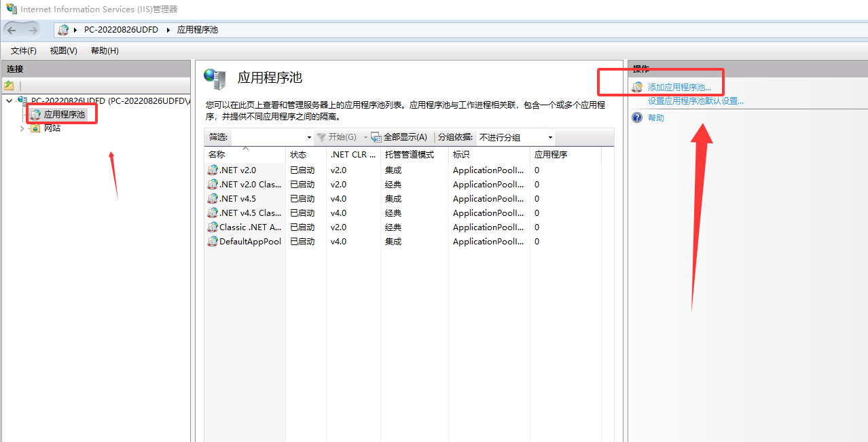Click the server icon in address bar
Viewport: 868px width, 442px height.
tap(63, 30)
